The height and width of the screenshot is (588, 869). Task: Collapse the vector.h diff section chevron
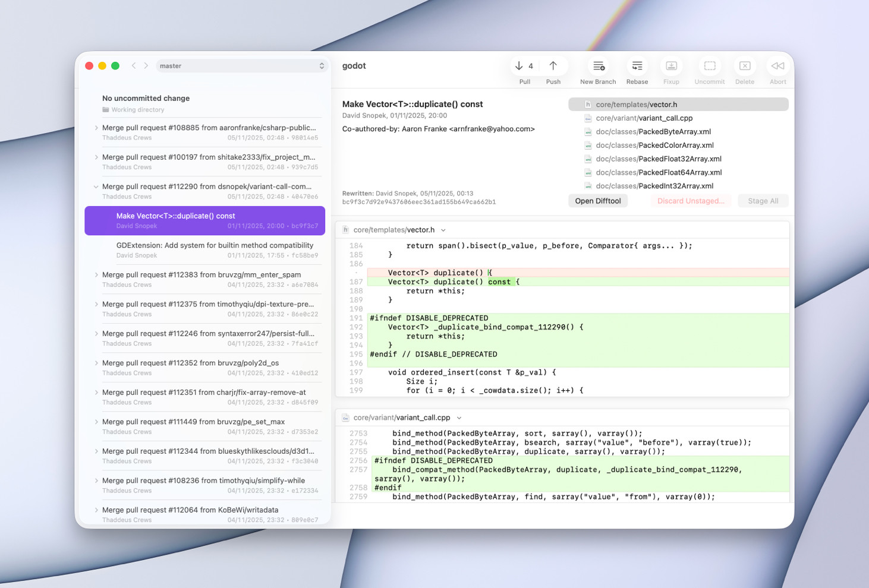pyautogui.click(x=443, y=230)
